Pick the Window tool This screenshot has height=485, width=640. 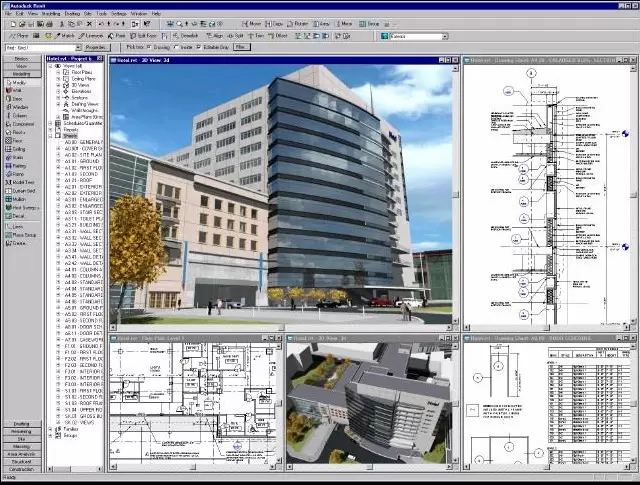coord(20,108)
